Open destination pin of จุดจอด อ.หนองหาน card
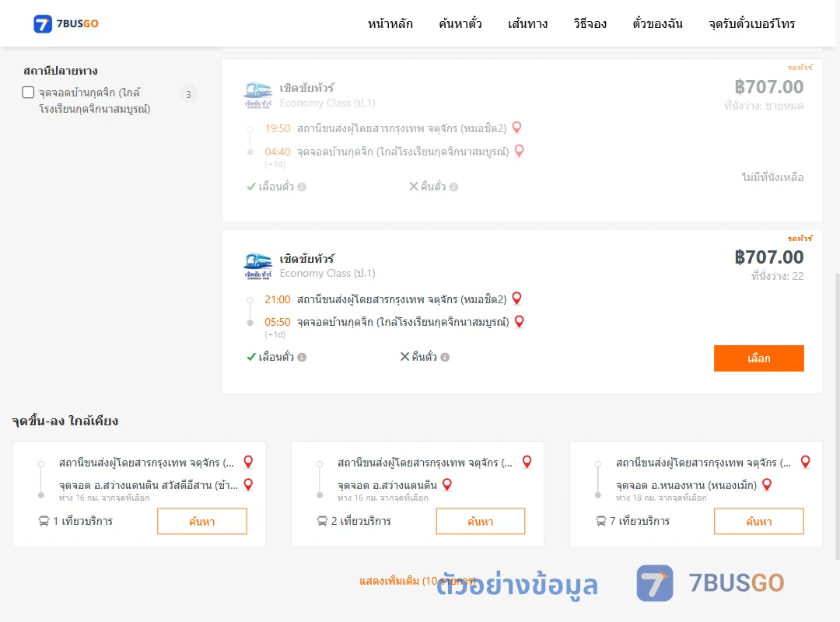Screen dimensions: 840x622 point(767,485)
